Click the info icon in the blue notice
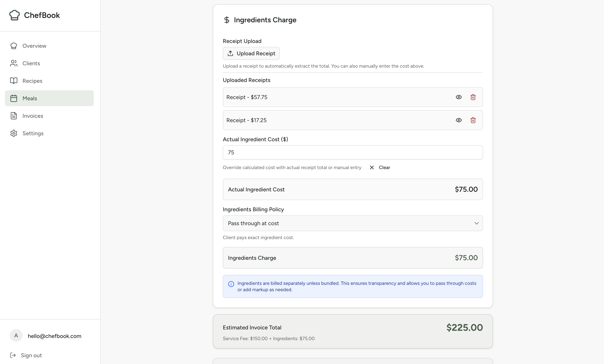 231,284
